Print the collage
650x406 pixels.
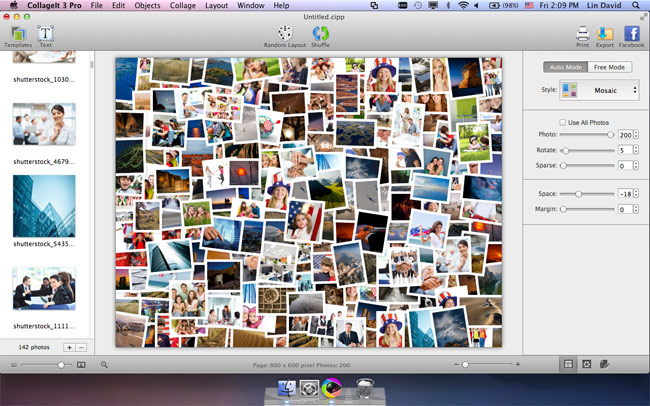point(582,35)
